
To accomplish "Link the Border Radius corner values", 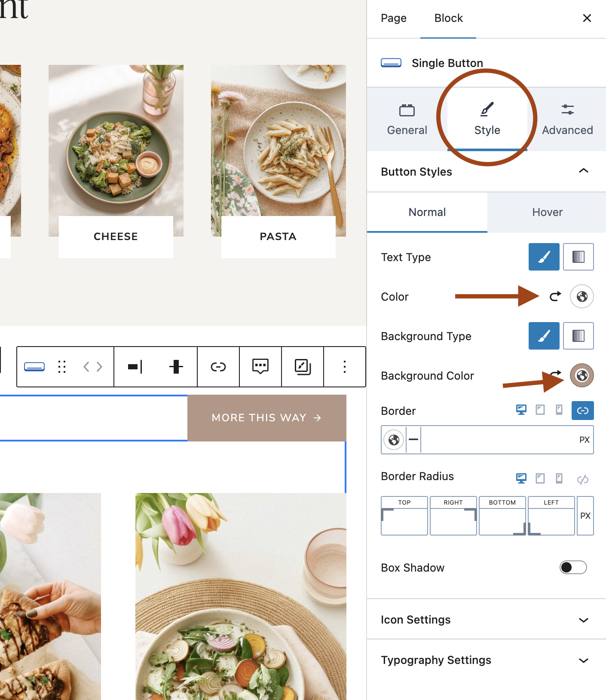I will [582, 479].
